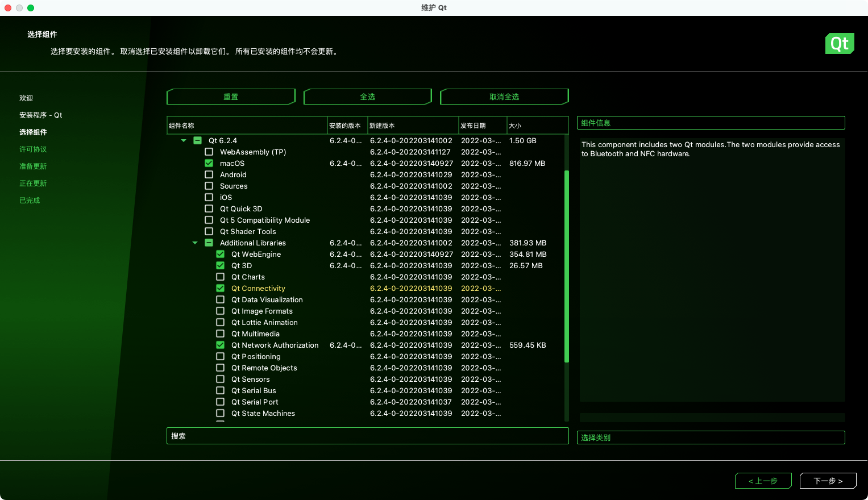Click the 354.81 MB size cell
Image resolution: width=868 pixels, height=500 pixels.
[x=528, y=254]
